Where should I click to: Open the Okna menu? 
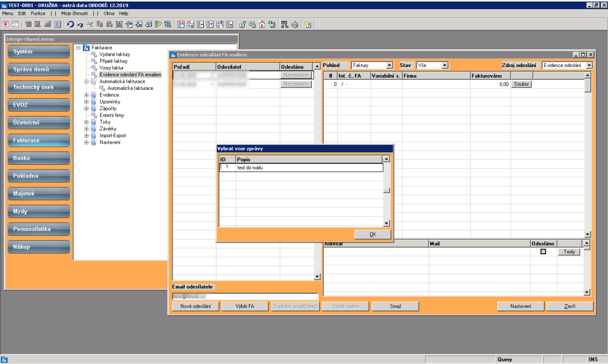(109, 13)
